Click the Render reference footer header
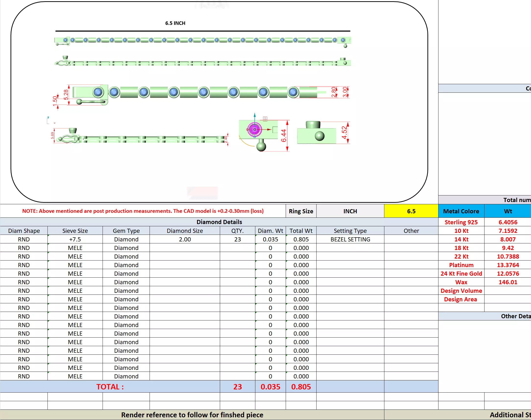The width and height of the screenshot is (531, 420). point(192,415)
